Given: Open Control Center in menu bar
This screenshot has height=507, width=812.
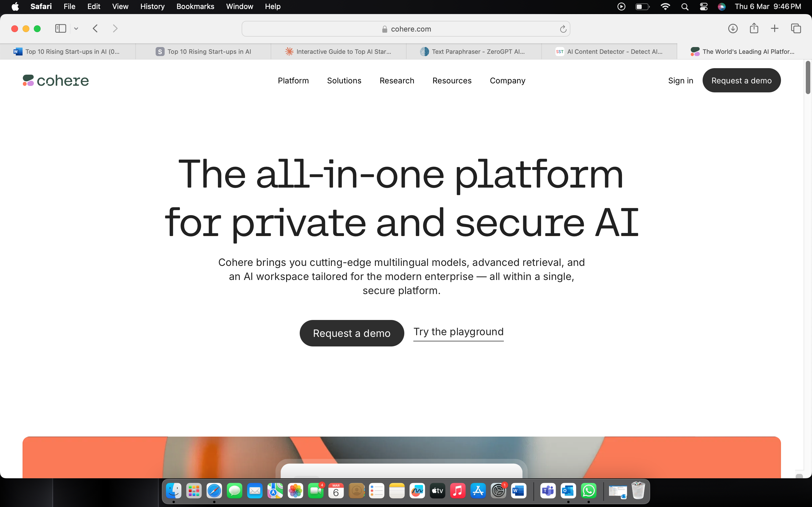Looking at the screenshot, I should click(x=704, y=7).
